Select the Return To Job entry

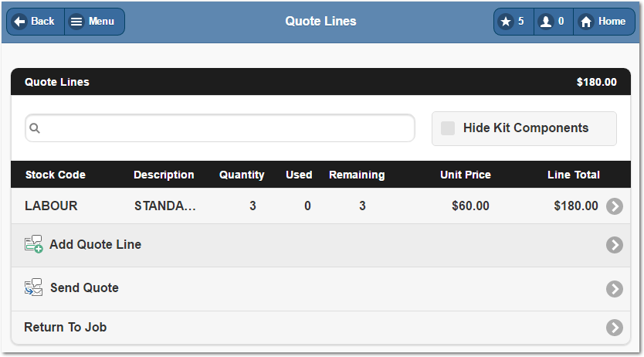[320, 328]
